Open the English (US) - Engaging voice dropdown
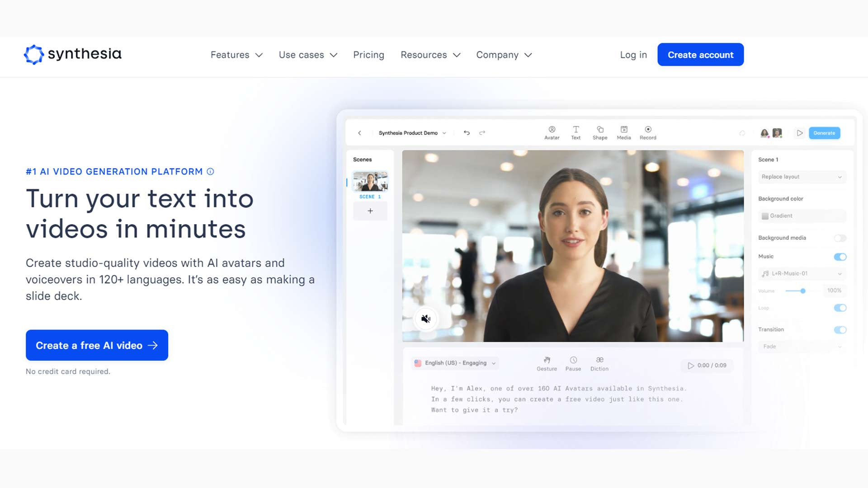 [455, 363]
